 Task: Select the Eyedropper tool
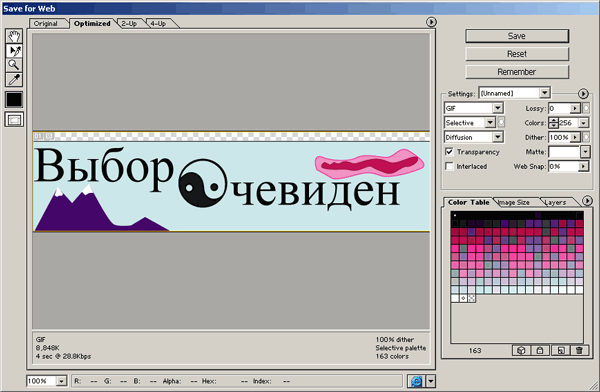coord(14,80)
